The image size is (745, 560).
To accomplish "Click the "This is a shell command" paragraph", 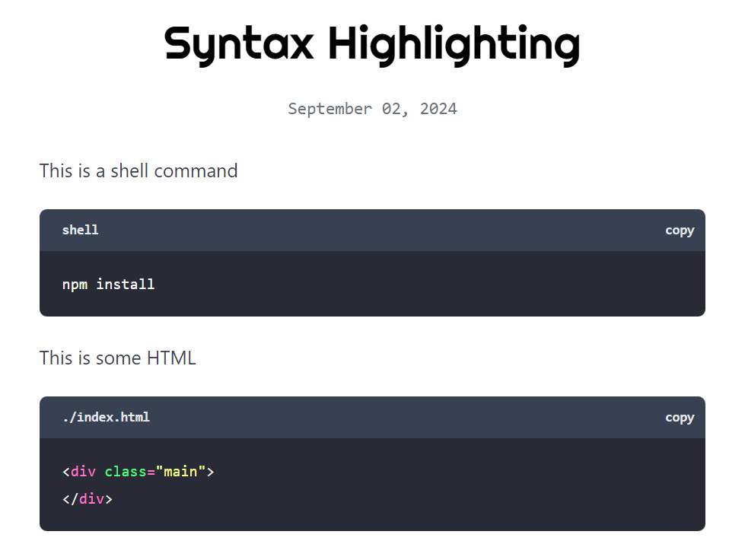I will (138, 170).
